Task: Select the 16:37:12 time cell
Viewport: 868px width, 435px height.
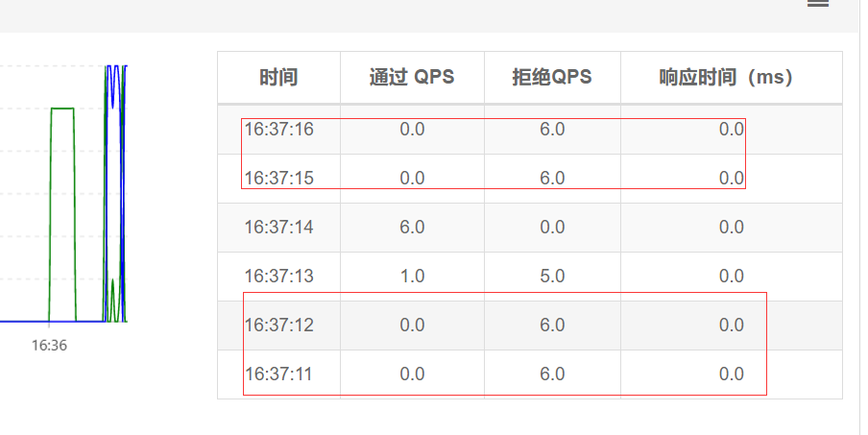Action: coord(279,325)
